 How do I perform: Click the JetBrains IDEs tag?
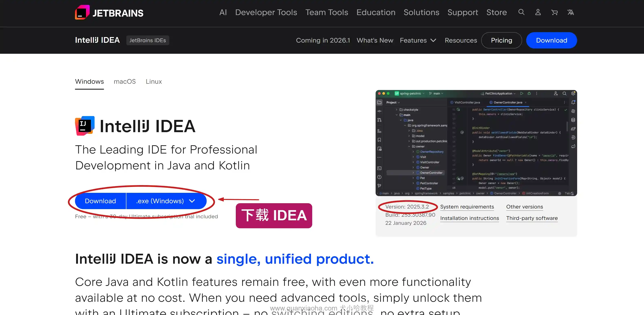click(x=148, y=40)
